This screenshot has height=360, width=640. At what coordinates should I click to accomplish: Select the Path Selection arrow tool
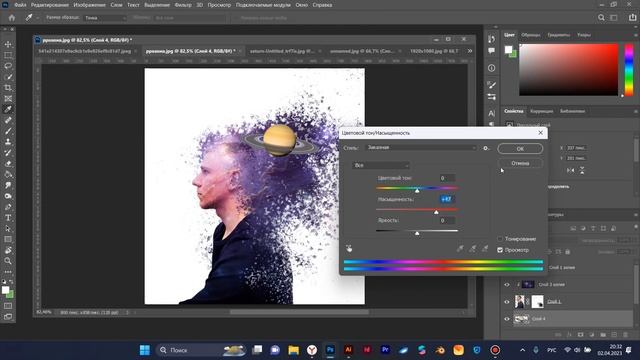[x=8, y=229]
